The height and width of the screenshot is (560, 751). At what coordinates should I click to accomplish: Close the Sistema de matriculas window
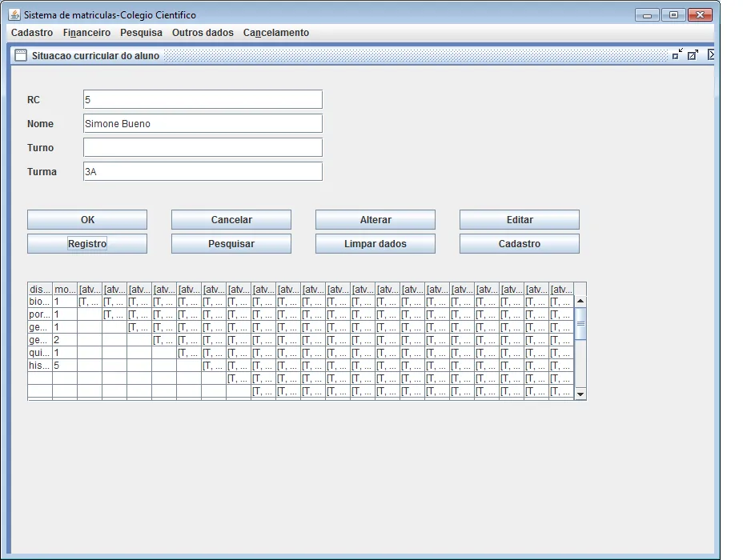700,15
